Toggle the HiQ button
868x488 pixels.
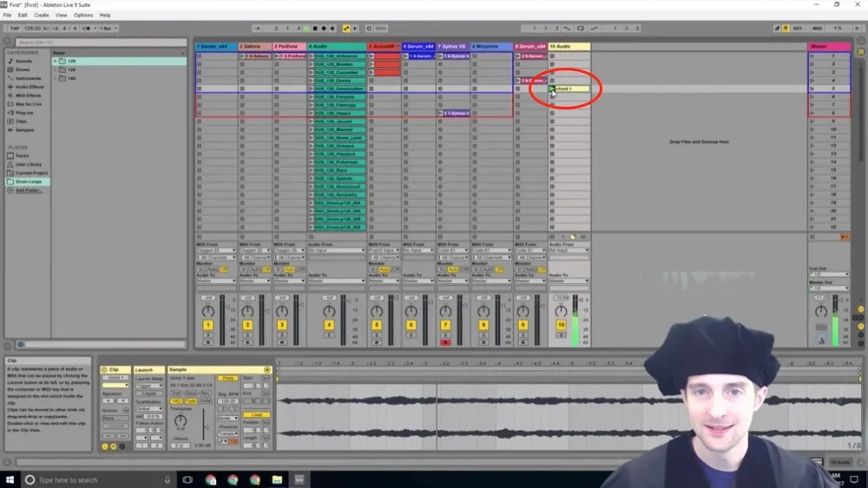click(176, 401)
